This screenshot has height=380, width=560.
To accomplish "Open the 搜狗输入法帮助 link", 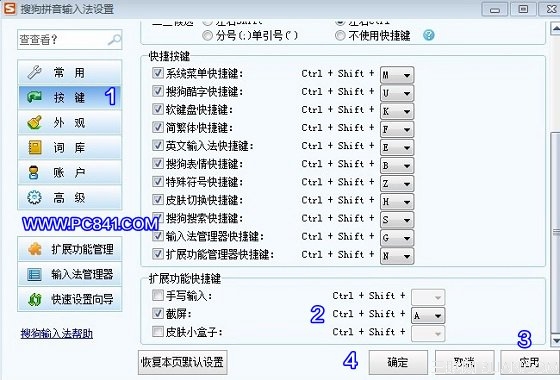I will [57, 334].
